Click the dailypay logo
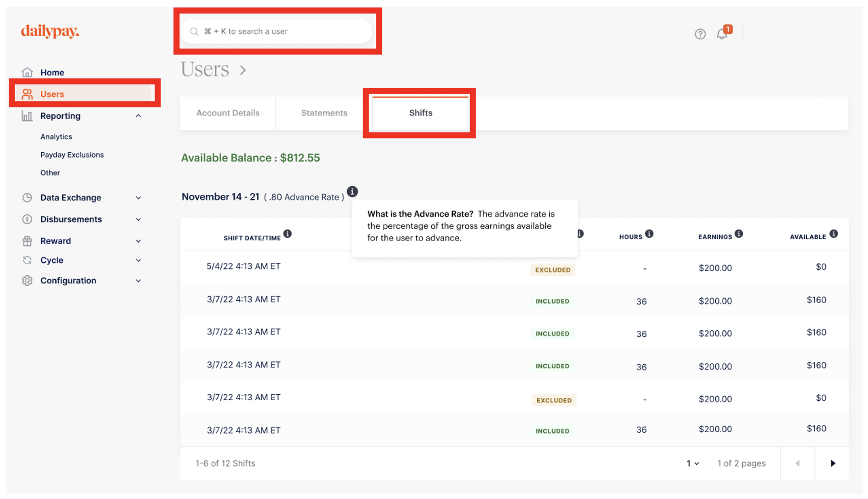Image resolution: width=868 pixels, height=499 pixels. pyautogui.click(x=50, y=31)
